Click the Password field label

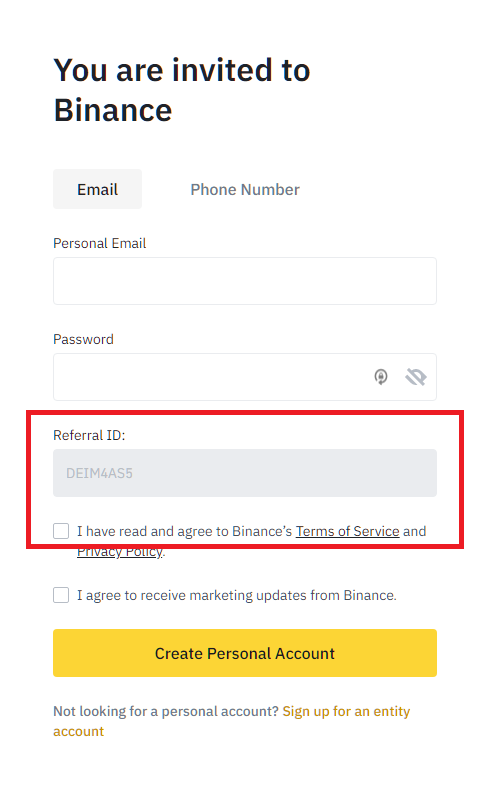click(x=83, y=339)
